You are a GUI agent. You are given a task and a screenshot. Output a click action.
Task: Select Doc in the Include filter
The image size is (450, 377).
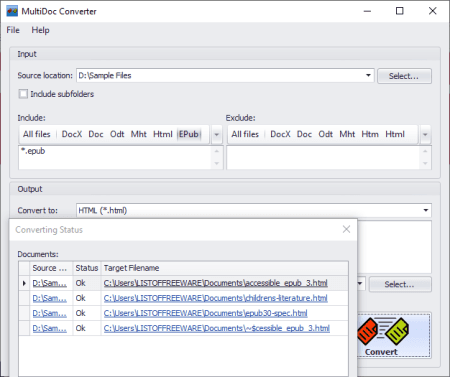pyautogui.click(x=96, y=134)
